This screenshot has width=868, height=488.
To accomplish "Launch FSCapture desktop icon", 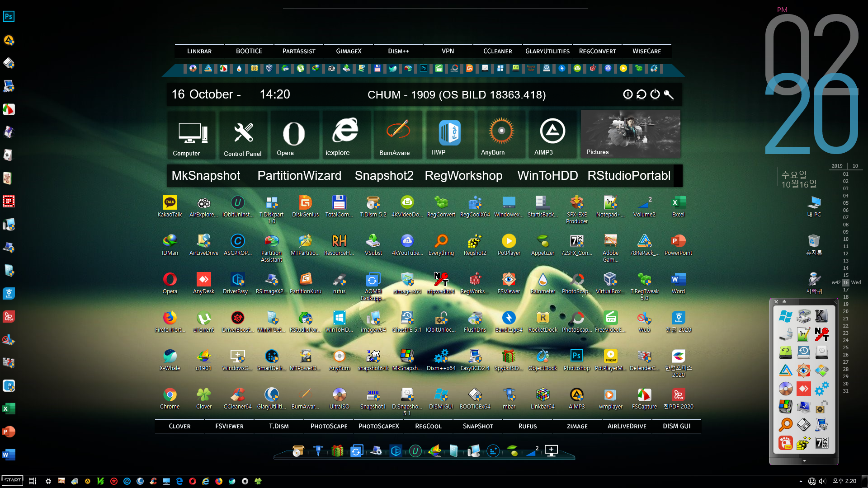I will [644, 399].
